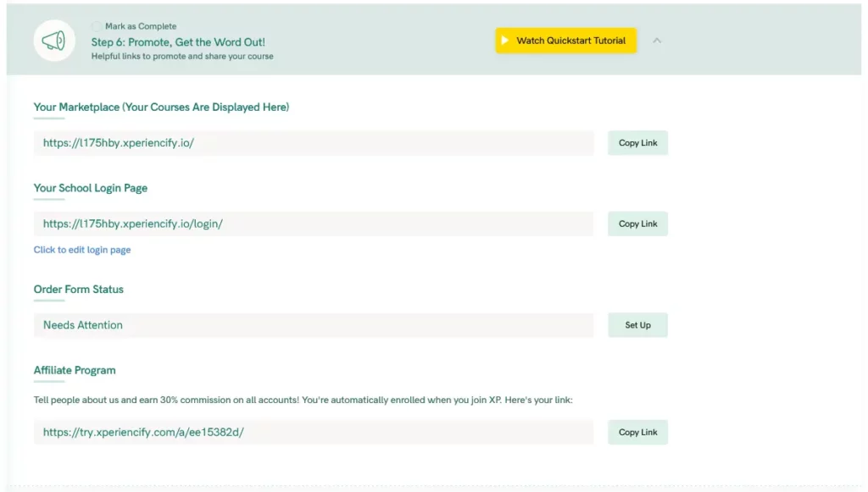Select the marketplace URL field
The width and height of the screenshot is (868, 492).
(x=314, y=142)
